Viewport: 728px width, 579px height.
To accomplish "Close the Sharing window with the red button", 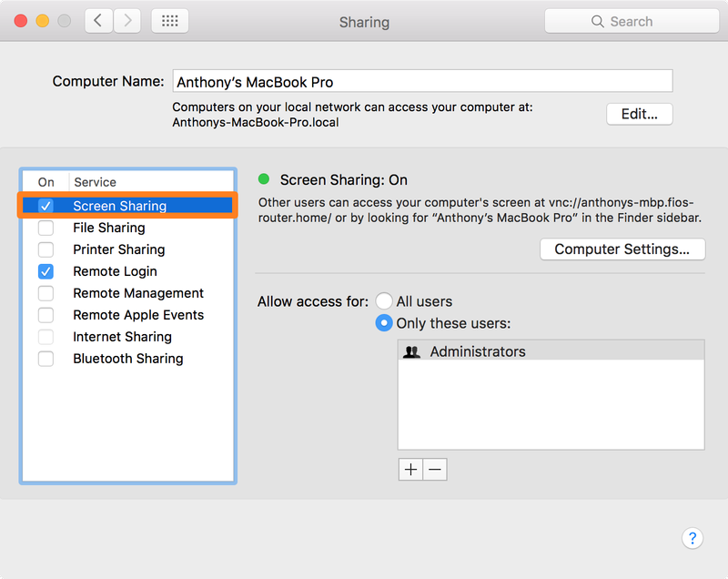I will [20, 21].
